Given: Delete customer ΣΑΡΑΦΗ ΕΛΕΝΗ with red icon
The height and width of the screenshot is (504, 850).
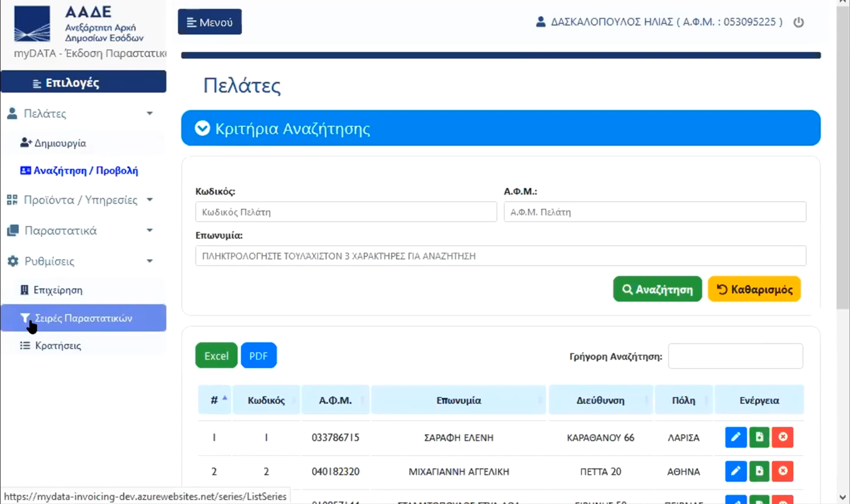Looking at the screenshot, I should click(783, 437).
